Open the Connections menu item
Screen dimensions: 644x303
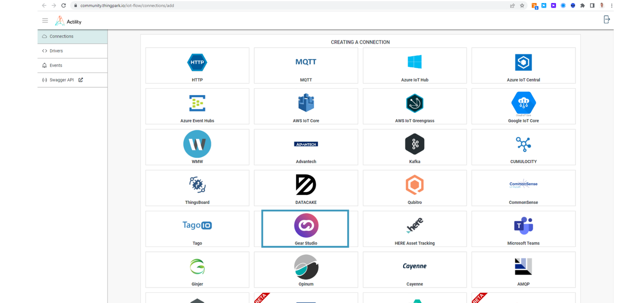coord(61,36)
